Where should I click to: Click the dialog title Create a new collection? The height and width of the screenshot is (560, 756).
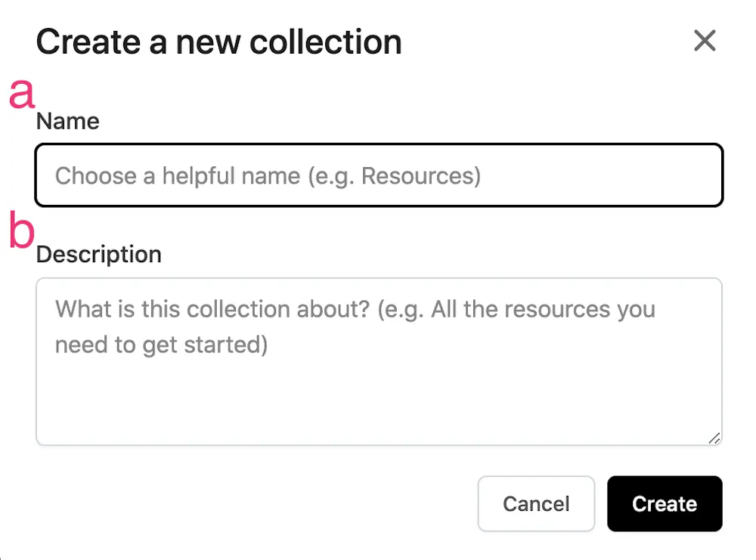click(219, 42)
